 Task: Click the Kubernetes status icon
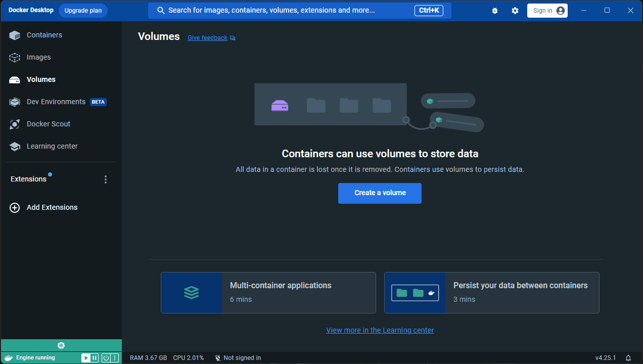pyautogui.click(x=61, y=345)
